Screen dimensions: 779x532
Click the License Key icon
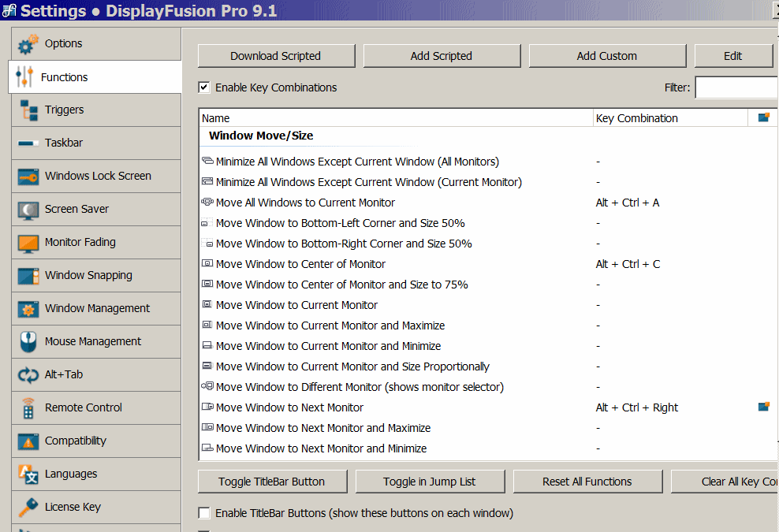tap(28, 507)
